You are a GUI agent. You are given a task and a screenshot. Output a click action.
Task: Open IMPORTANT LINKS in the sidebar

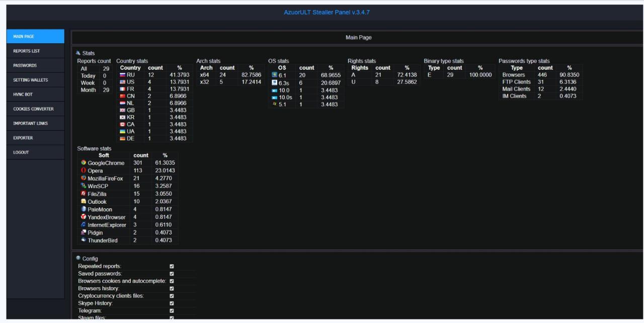point(35,123)
